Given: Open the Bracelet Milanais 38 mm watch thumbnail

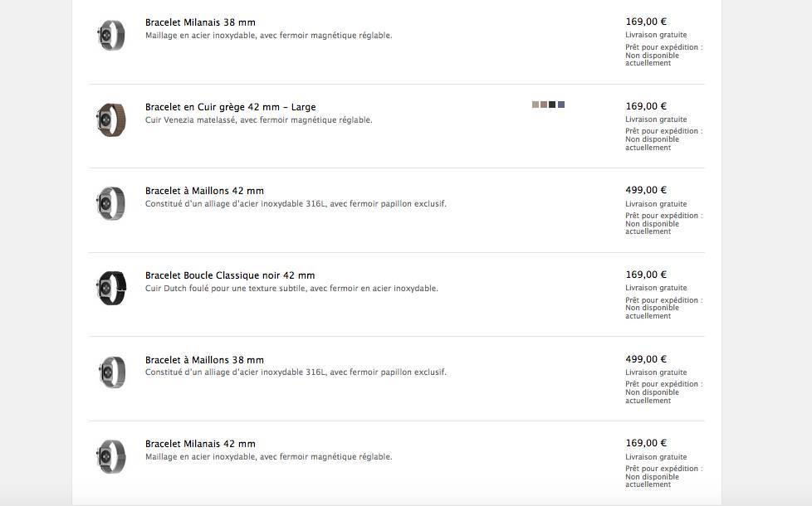Looking at the screenshot, I should click(x=111, y=35).
